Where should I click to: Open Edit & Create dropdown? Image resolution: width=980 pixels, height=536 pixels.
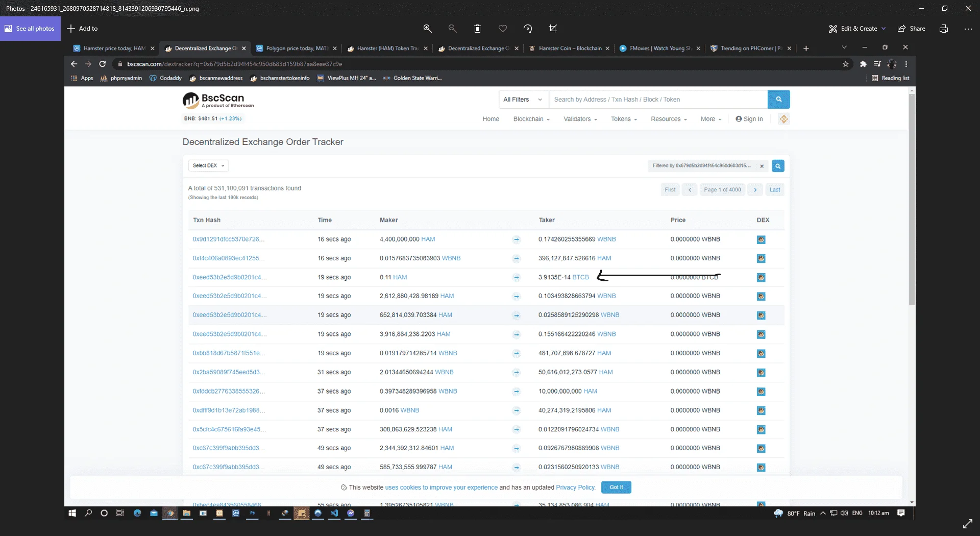point(857,29)
